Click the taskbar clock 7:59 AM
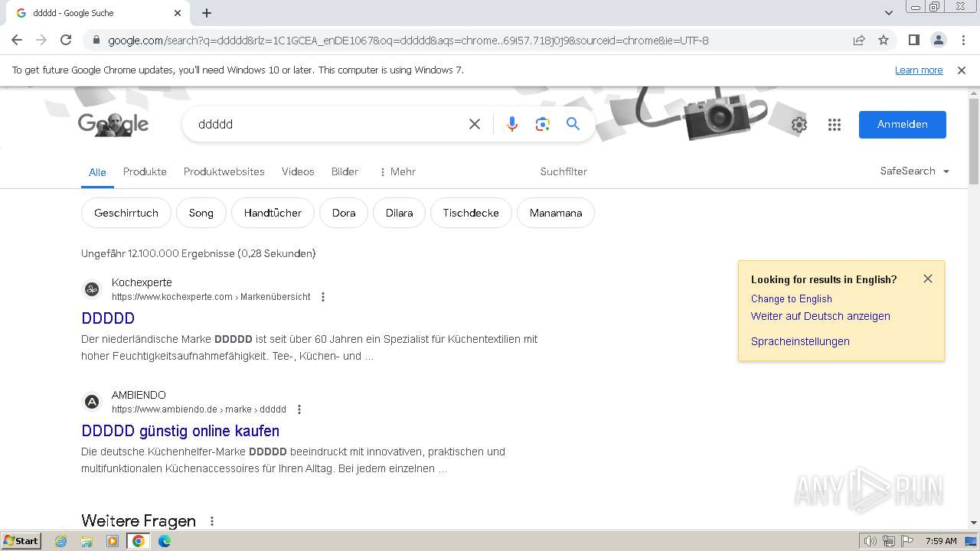The image size is (980, 551). (x=941, y=541)
